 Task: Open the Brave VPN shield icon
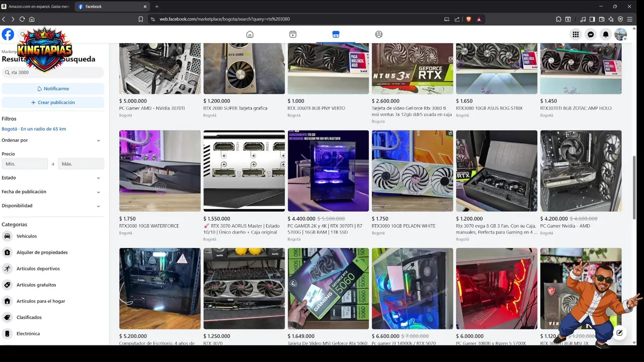point(620,19)
